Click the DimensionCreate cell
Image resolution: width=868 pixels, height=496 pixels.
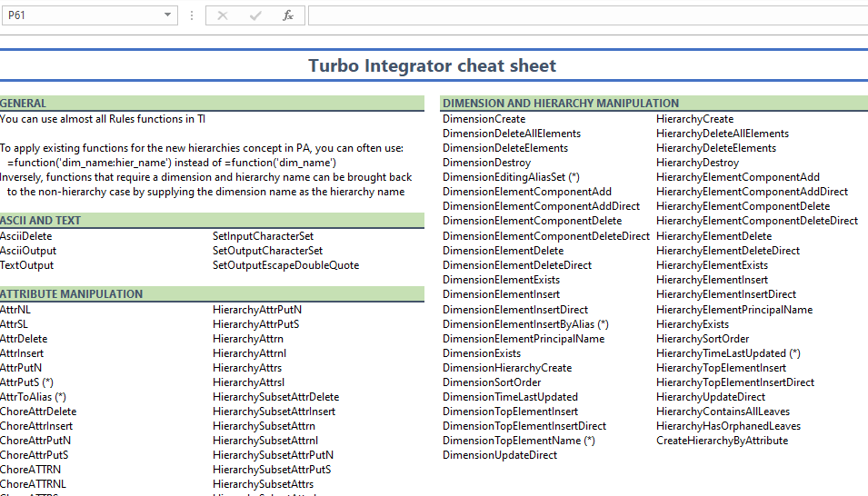pyautogui.click(x=484, y=119)
